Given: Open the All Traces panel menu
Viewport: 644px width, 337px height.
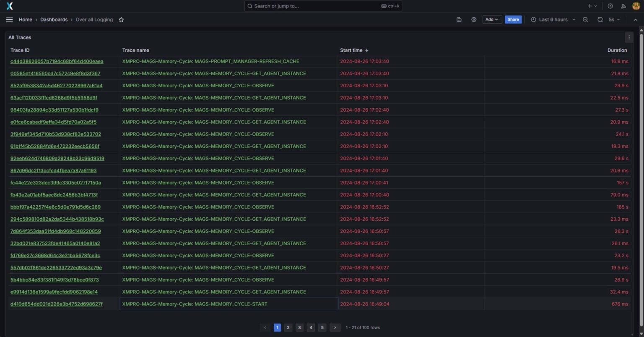Looking at the screenshot, I should coord(629,37).
